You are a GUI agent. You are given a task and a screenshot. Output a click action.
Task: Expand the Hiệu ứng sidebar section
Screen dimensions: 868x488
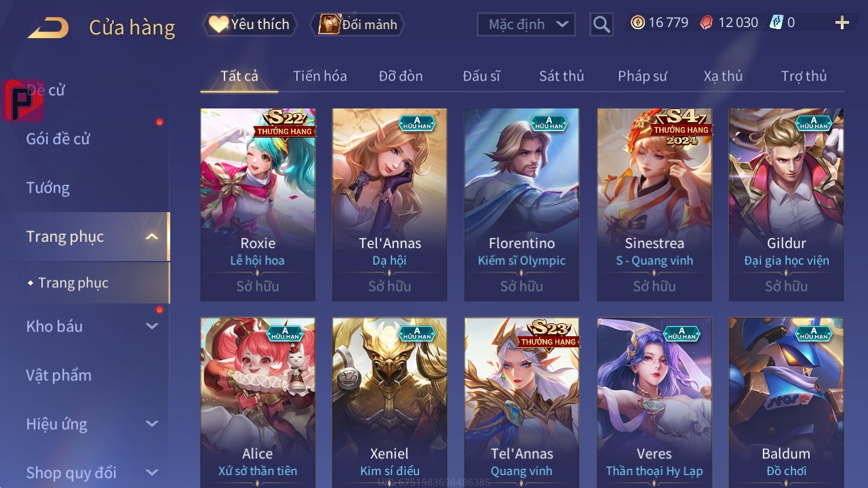coord(152,424)
